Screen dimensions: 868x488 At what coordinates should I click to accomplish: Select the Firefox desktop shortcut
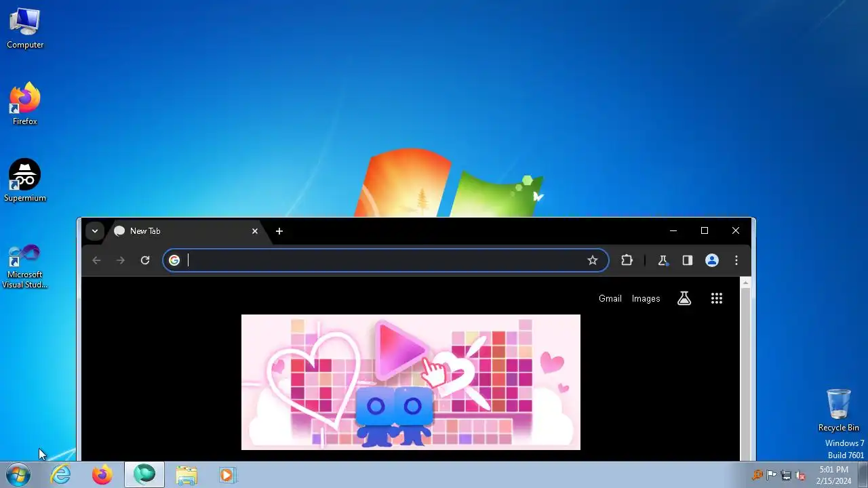(x=25, y=104)
